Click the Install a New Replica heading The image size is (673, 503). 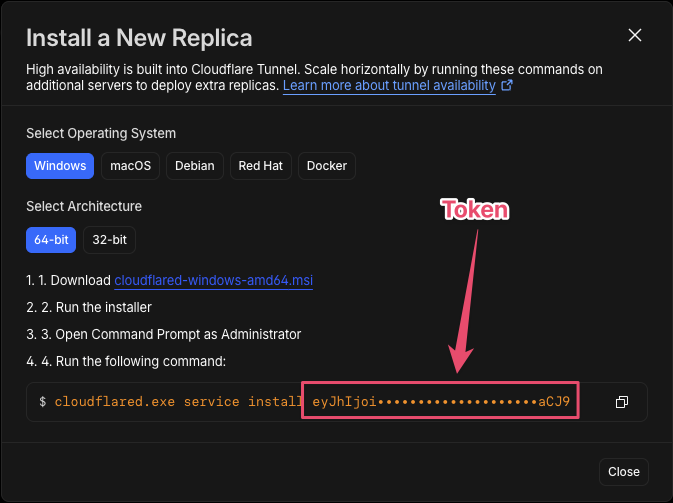coord(139,38)
